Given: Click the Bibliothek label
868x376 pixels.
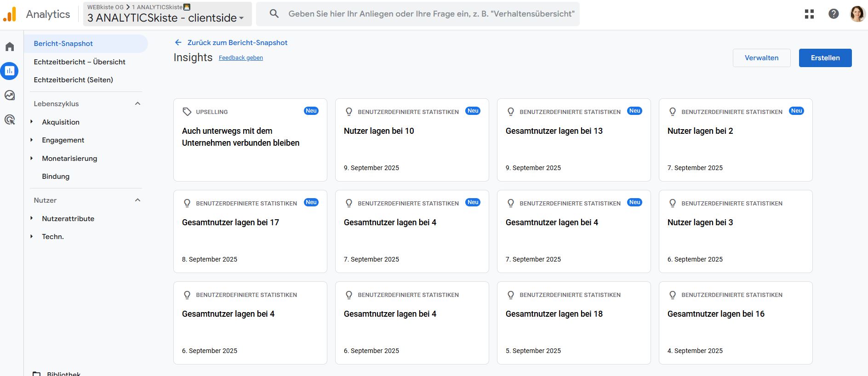Looking at the screenshot, I should pos(63,374).
